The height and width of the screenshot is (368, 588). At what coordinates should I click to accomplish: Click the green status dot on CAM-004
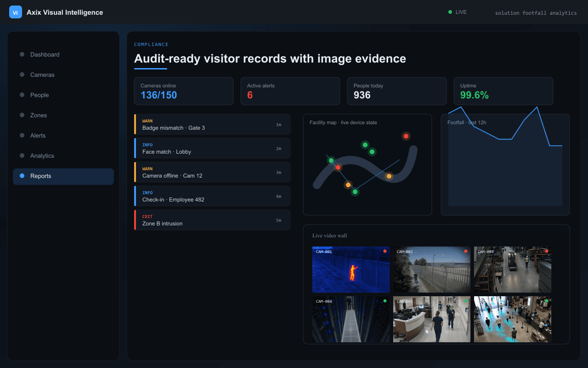click(x=385, y=301)
